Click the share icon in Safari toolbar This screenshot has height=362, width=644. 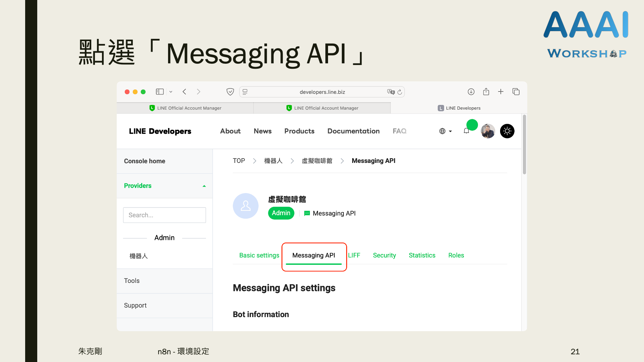click(486, 92)
